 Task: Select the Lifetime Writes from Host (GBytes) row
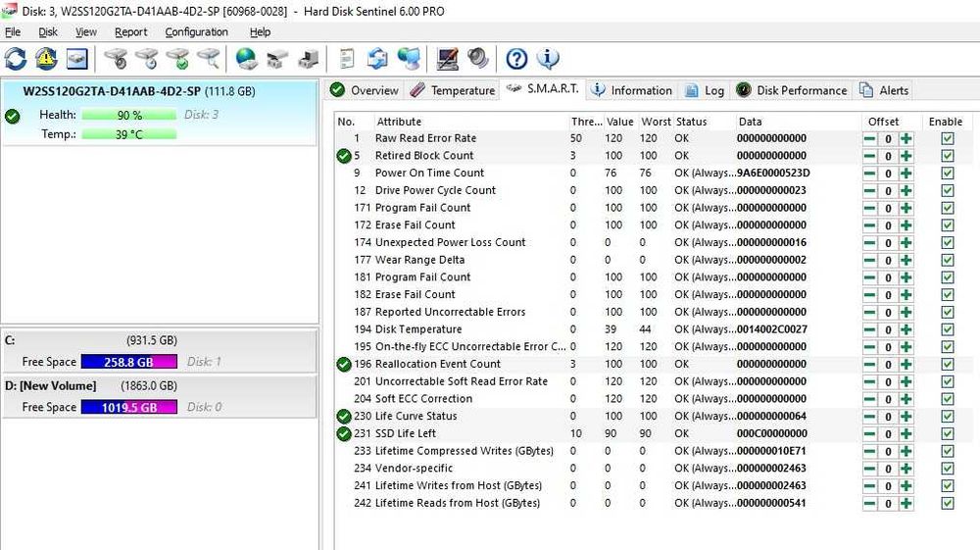coord(653,485)
